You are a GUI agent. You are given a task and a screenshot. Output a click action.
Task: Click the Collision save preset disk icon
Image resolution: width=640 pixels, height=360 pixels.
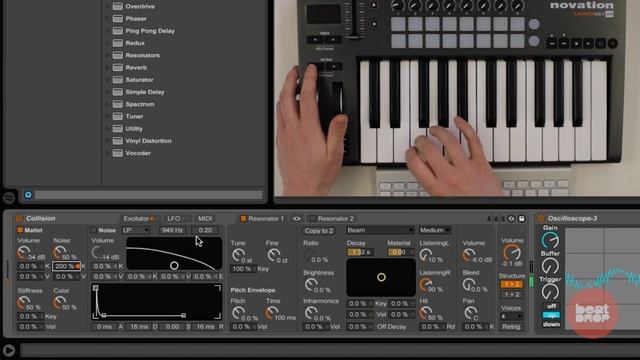521,219
